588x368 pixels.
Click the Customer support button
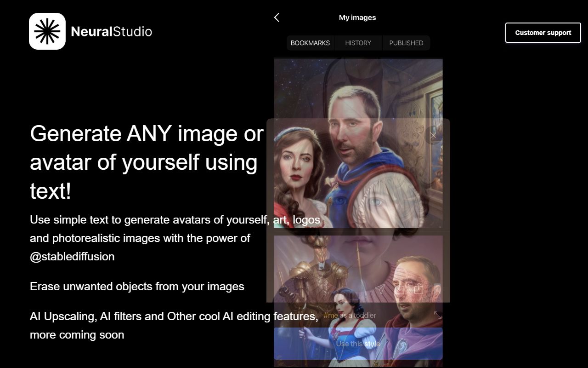[543, 33]
